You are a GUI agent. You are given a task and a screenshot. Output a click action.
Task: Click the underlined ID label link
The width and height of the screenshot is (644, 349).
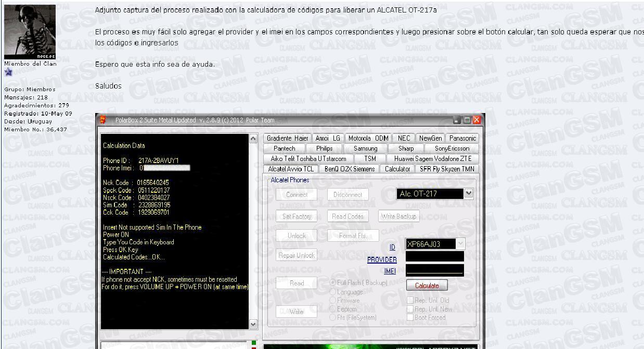click(393, 247)
